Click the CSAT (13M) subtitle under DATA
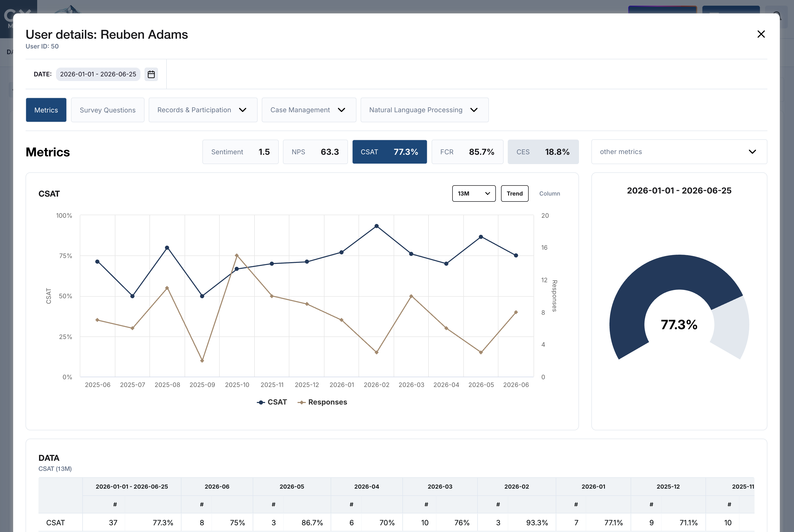 [x=55, y=469]
